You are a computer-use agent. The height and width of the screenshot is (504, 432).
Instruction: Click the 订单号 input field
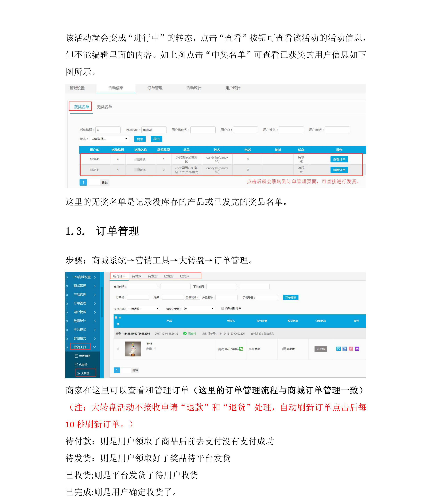click(138, 297)
